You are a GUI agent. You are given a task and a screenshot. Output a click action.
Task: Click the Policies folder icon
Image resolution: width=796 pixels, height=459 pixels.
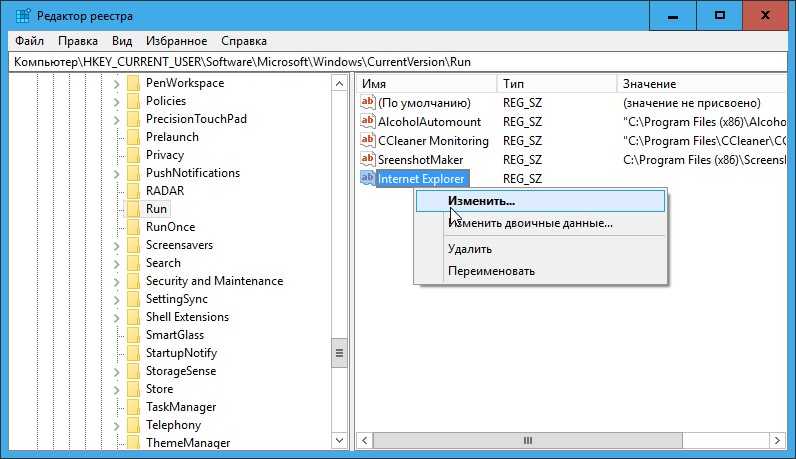pos(133,101)
